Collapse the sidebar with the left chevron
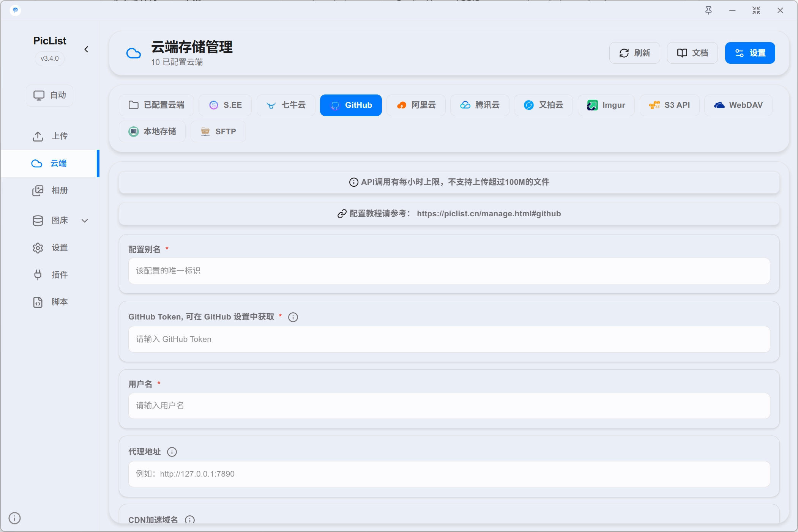 86,49
